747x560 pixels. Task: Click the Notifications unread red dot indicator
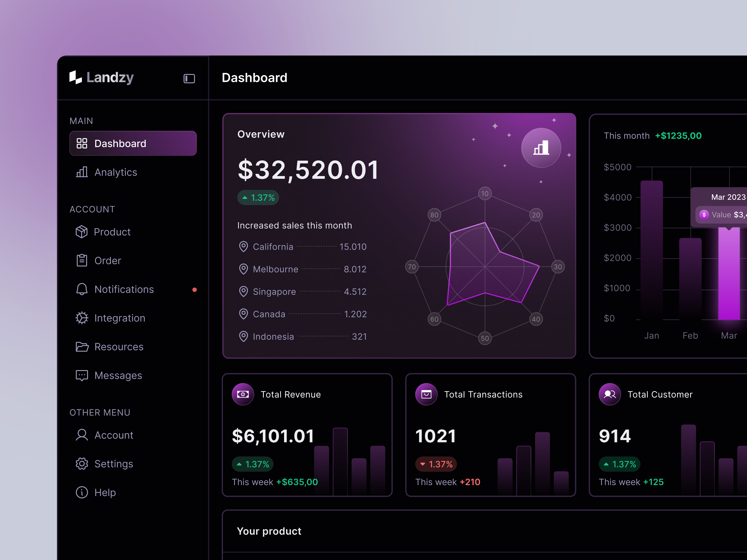(x=195, y=289)
